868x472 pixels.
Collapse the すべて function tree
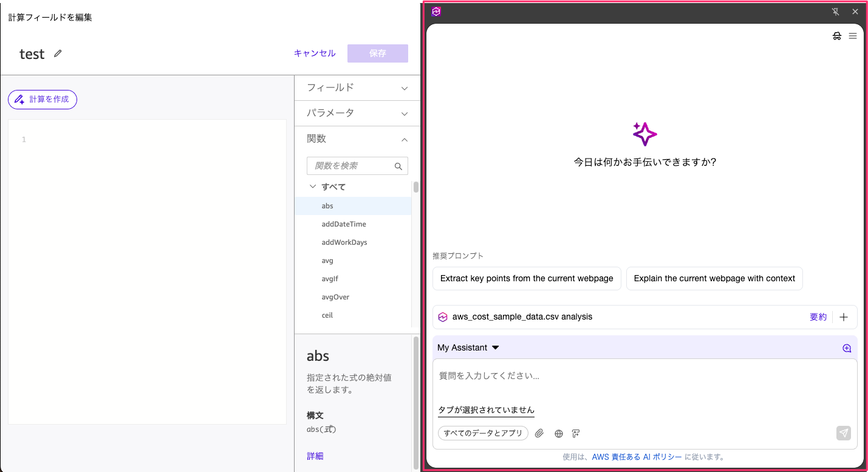pos(313,187)
